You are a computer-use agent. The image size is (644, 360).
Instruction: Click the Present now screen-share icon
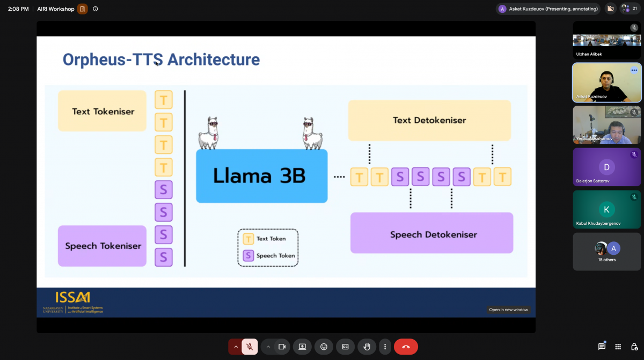point(302,347)
